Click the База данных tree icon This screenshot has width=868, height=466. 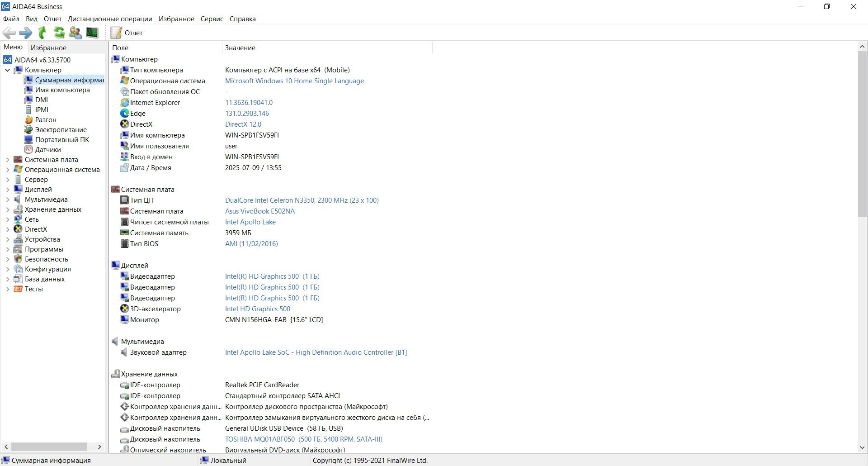pos(18,279)
